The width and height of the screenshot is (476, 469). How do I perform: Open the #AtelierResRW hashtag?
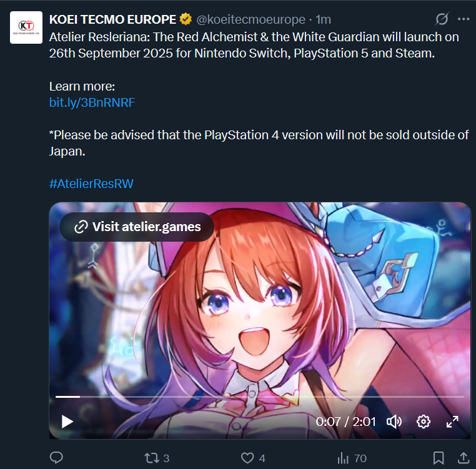tap(91, 184)
